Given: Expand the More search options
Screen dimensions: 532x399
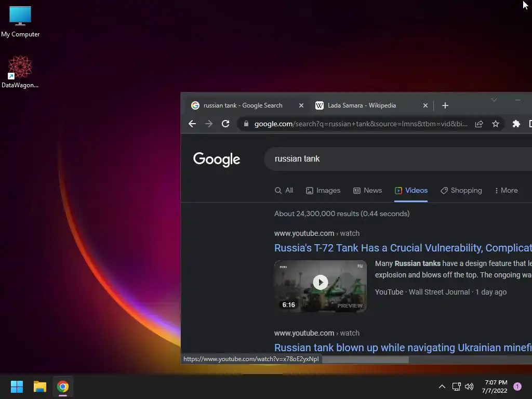Looking at the screenshot, I should coord(506,191).
